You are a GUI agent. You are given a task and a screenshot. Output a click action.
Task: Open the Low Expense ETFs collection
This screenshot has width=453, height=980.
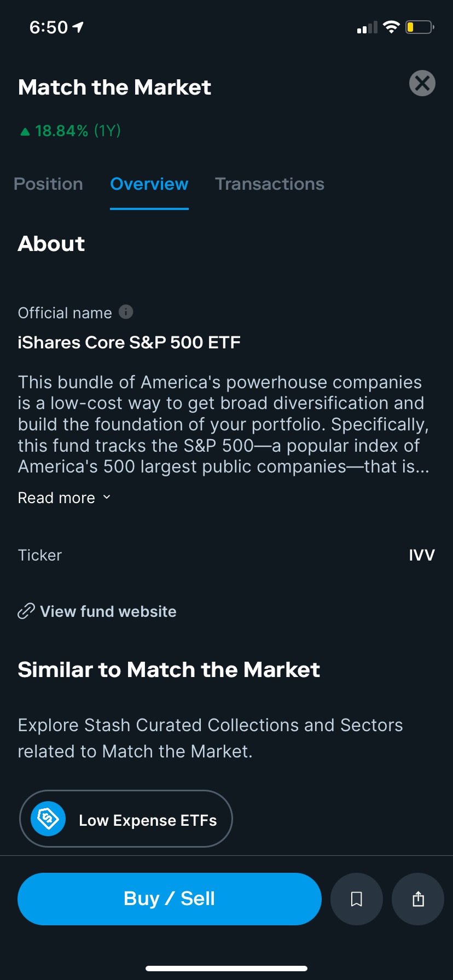[x=126, y=819]
